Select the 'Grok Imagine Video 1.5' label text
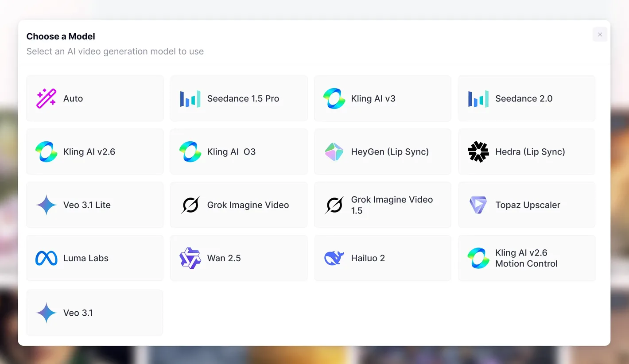 (x=392, y=205)
